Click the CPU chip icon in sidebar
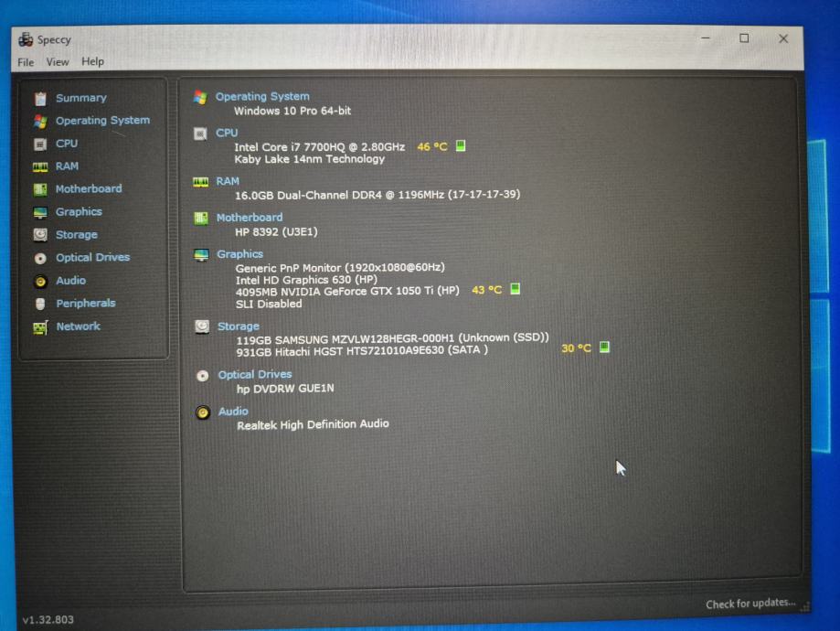The image size is (840, 631). 41,144
